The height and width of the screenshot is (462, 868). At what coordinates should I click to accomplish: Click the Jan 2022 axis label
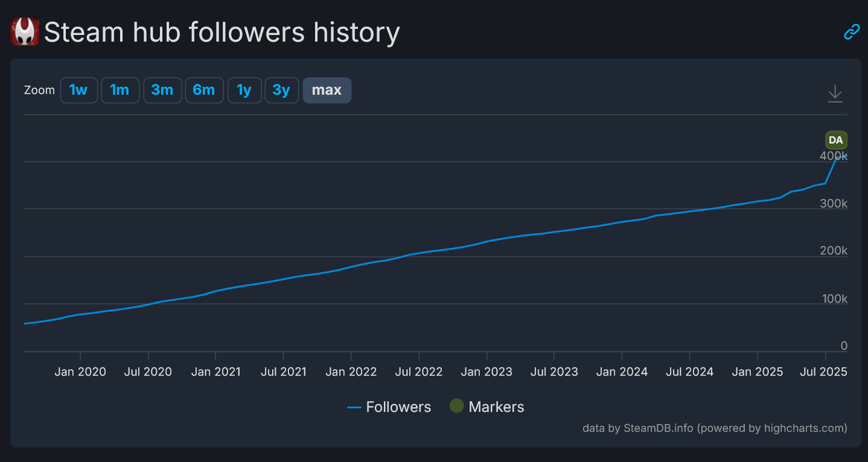click(351, 372)
